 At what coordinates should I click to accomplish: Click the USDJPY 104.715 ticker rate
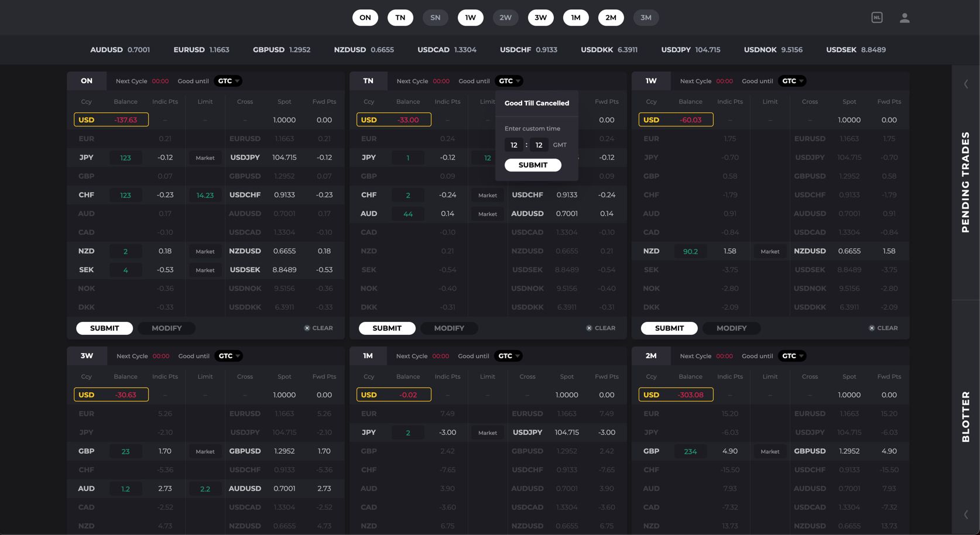pos(691,50)
